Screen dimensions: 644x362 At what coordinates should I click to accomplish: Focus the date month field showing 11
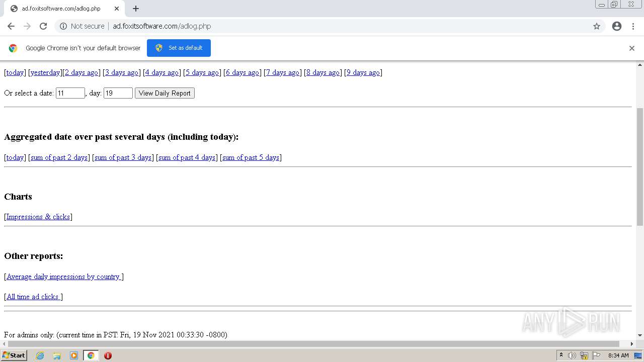70,93
